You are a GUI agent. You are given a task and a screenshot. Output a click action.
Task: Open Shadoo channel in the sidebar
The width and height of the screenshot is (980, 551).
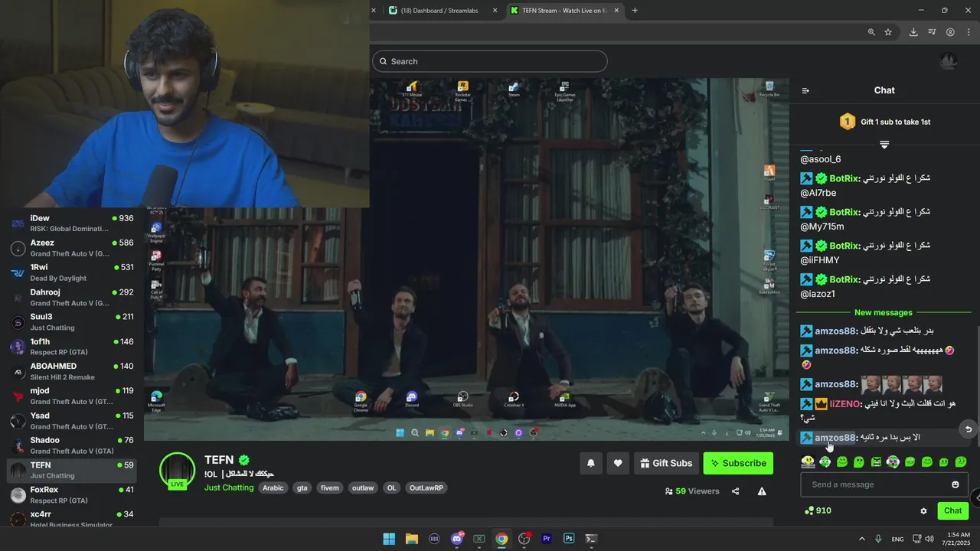72,445
